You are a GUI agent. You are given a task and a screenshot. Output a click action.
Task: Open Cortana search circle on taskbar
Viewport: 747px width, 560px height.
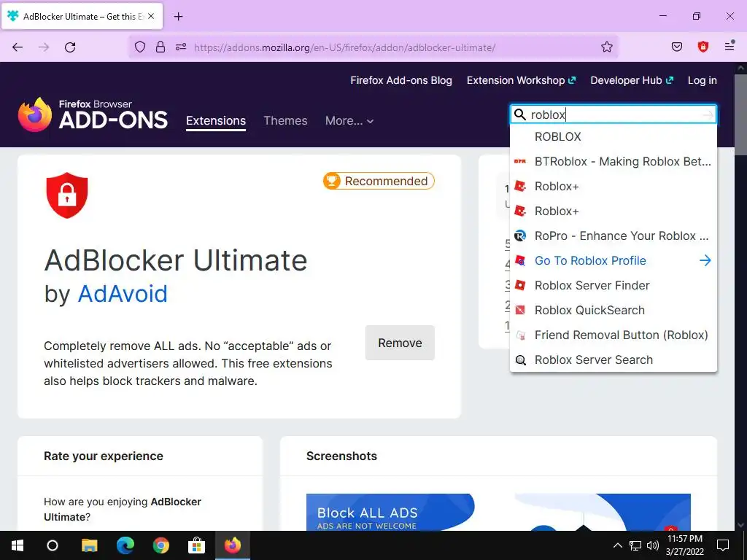pos(53,545)
